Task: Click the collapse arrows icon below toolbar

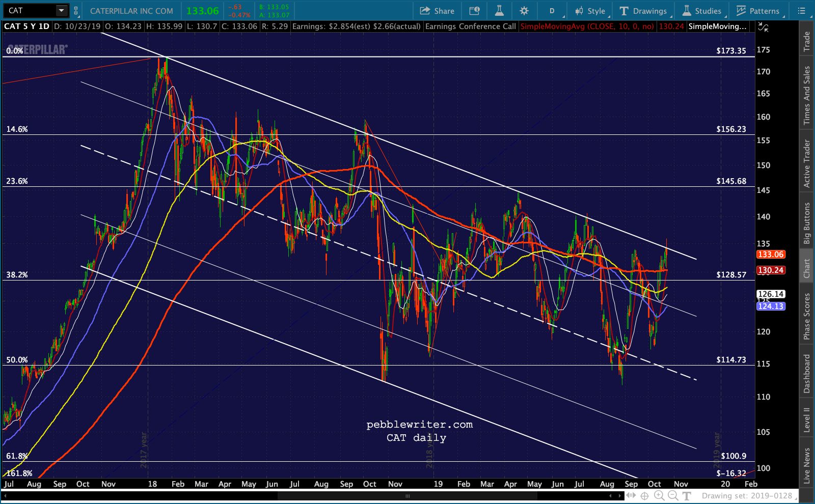Action: coord(763,27)
